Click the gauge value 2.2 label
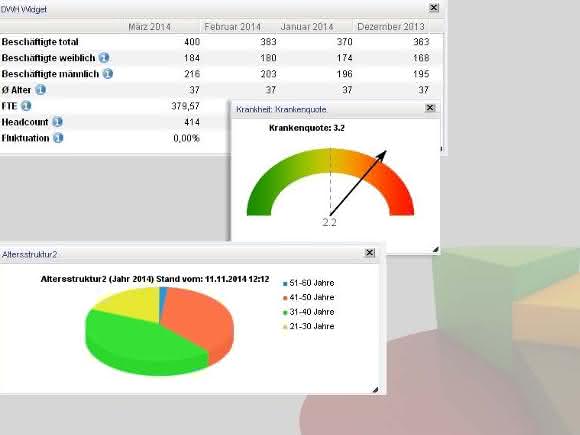This screenshot has height=435, width=580. (x=329, y=222)
